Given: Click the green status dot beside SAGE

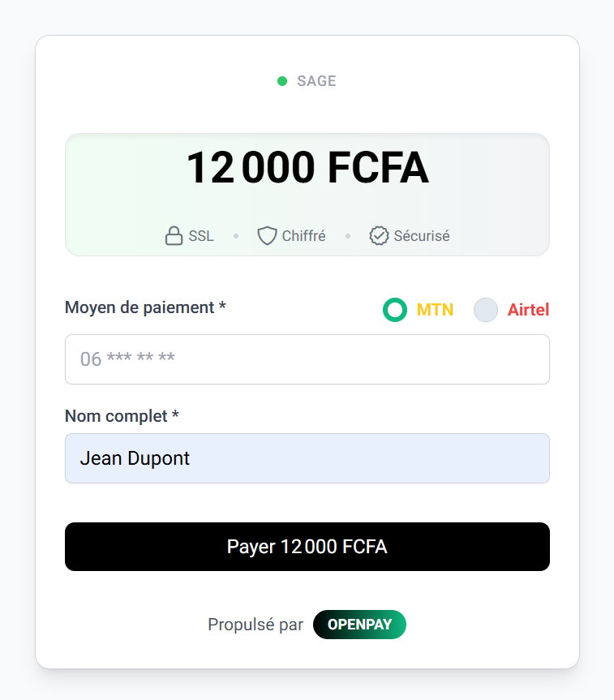Looking at the screenshot, I should 281,80.
